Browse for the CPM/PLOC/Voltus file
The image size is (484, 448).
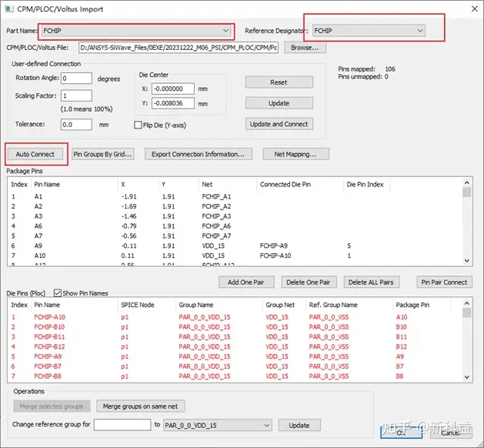pyautogui.click(x=305, y=48)
